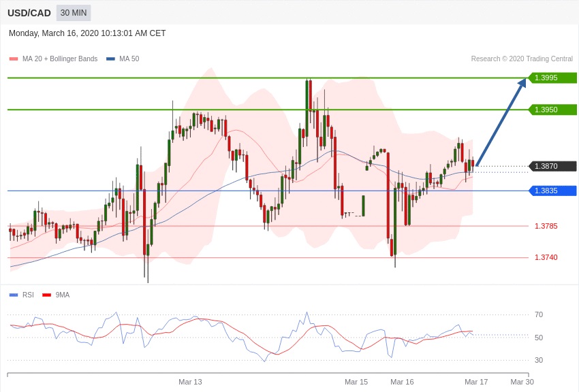Click the Monday, March 16, 2020 timestamp text

point(87,33)
